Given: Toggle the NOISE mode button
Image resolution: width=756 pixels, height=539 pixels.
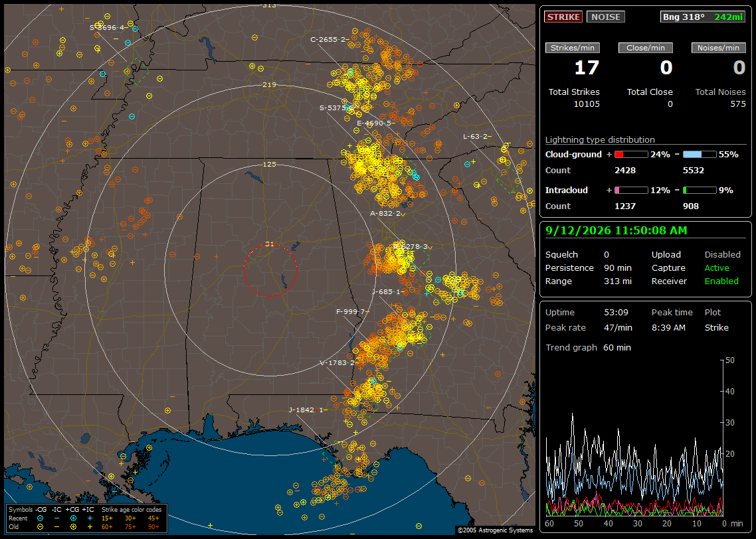Looking at the screenshot, I should [x=606, y=17].
